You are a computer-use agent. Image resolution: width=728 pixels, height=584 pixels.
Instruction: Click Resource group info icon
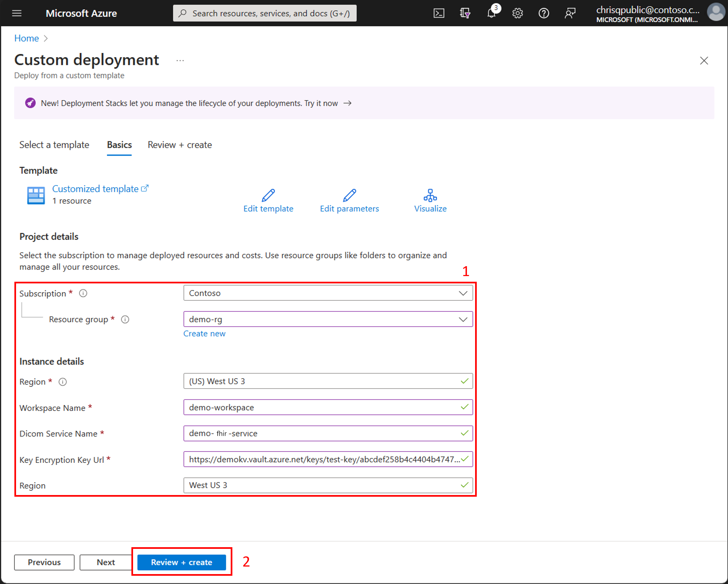(x=125, y=319)
